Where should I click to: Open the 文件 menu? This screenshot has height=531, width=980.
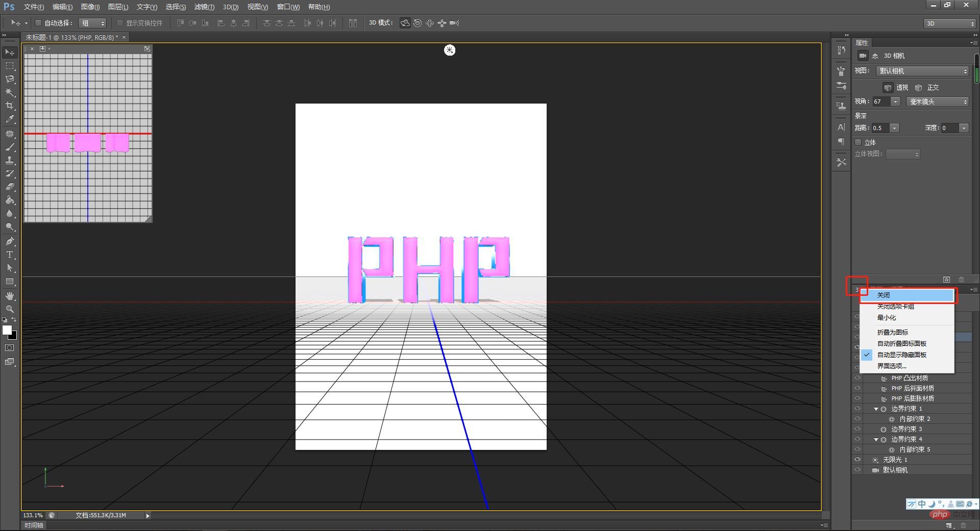34,7
